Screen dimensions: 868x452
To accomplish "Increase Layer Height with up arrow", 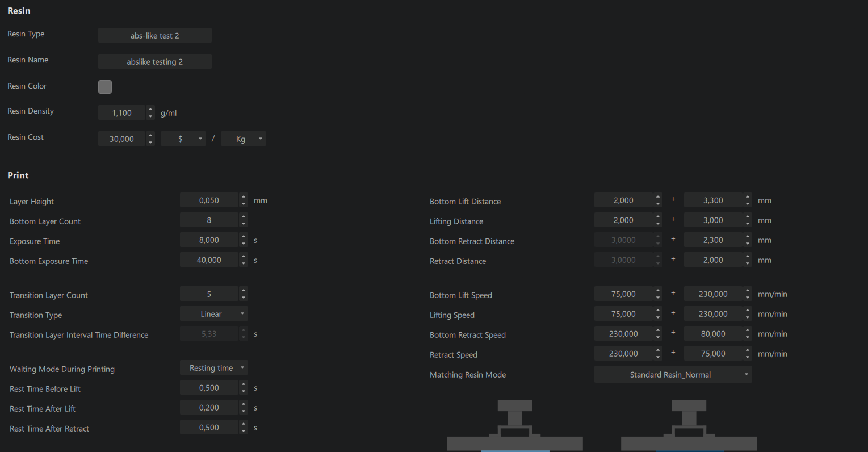I will tap(244, 196).
